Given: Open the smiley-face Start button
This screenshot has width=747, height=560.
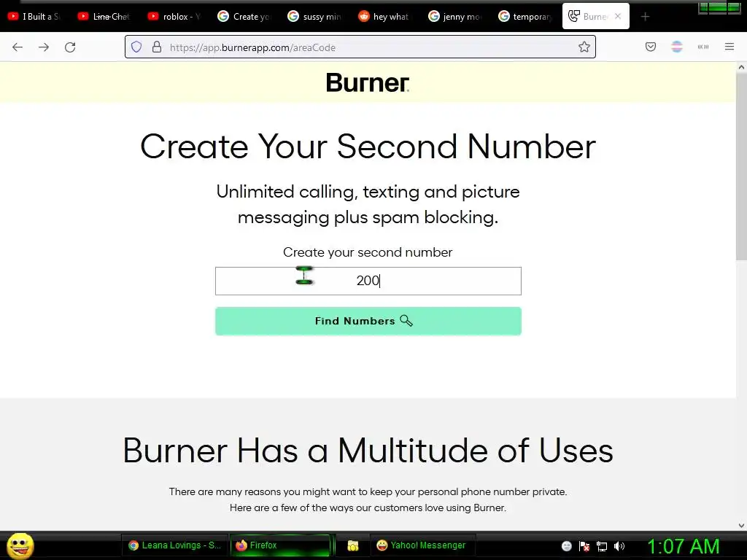Looking at the screenshot, I should tap(20, 545).
